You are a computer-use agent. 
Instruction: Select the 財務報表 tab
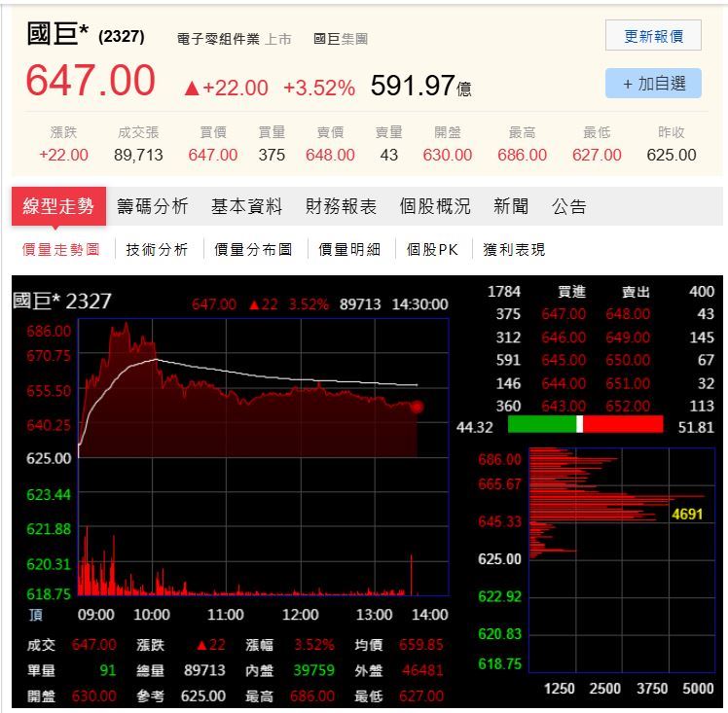(341, 206)
